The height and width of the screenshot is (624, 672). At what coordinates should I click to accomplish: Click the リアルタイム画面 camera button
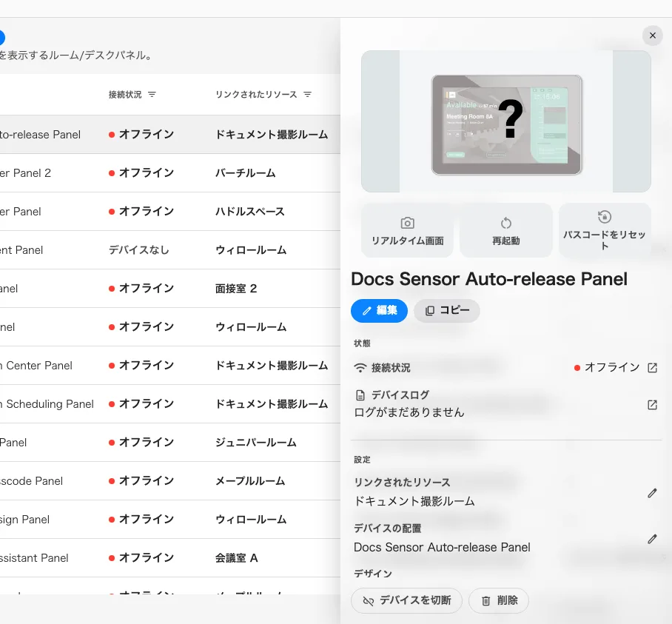(x=407, y=230)
